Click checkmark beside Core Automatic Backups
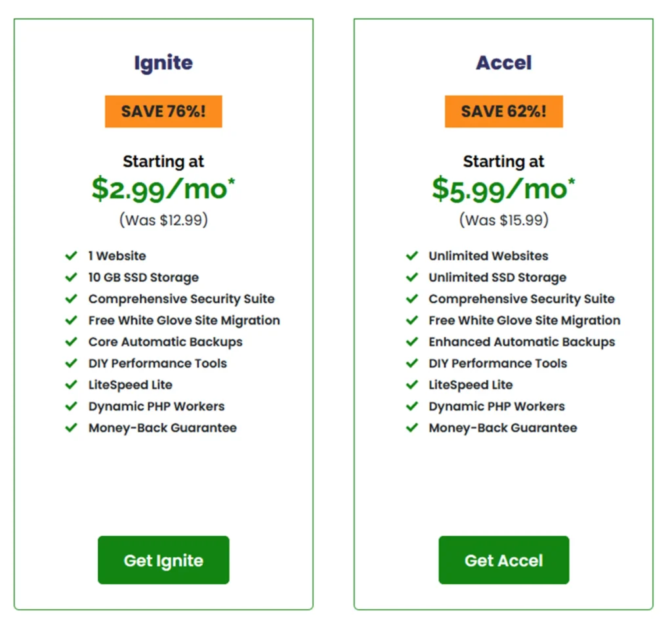 pyautogui.click(x=71, y=341)
